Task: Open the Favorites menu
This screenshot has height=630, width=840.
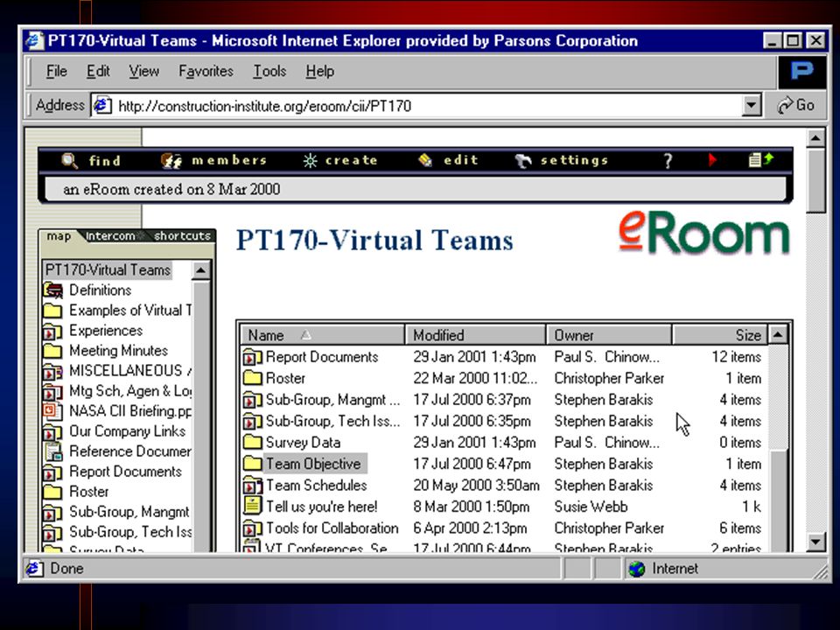Action: 206,71
